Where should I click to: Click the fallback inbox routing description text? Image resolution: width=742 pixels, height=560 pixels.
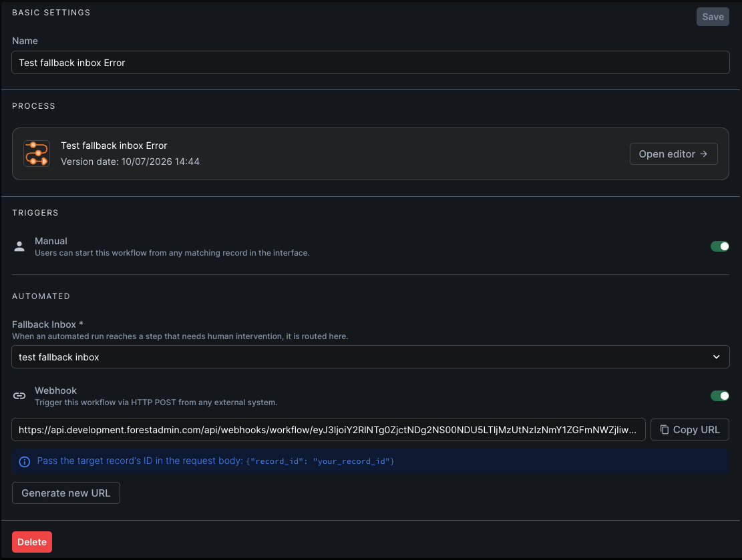[180, 336]
